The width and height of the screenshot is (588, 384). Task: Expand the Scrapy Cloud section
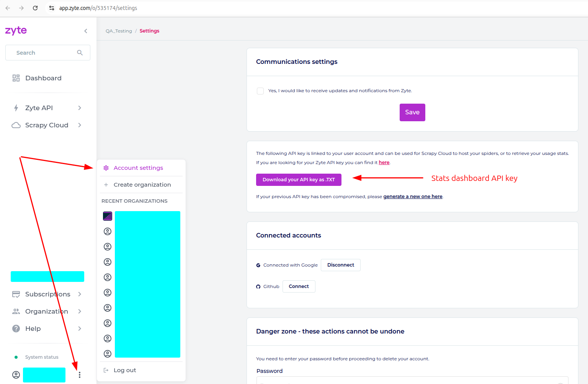coord(80,125)
